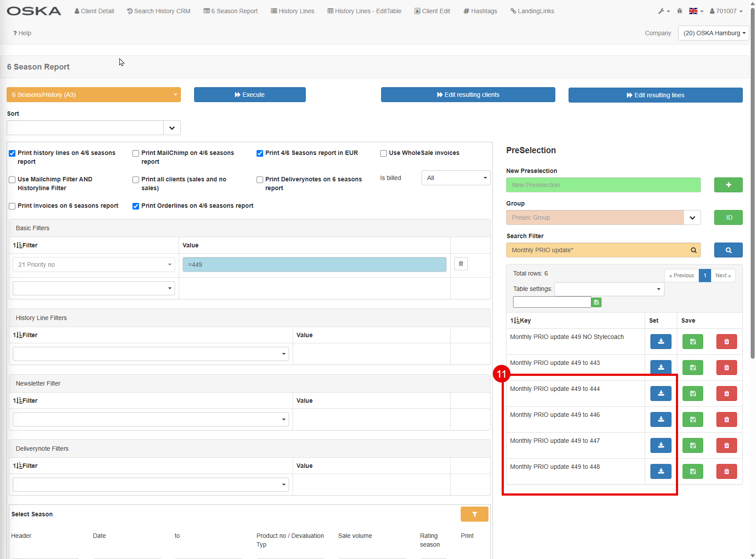Enable Use WholeSale invoices checkbox

(383, 153)
